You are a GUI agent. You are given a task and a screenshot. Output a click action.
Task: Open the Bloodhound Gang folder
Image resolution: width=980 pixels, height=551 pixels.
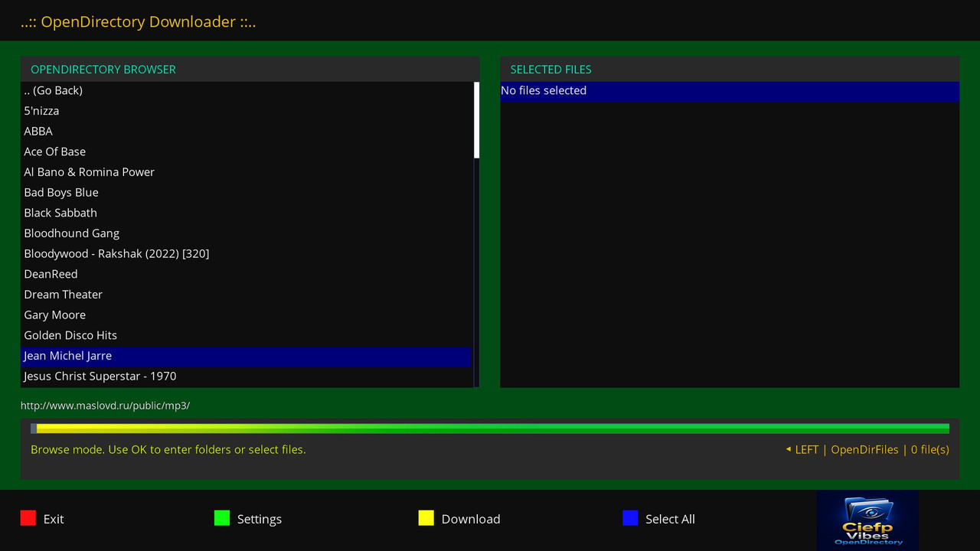tap(246, 233)
